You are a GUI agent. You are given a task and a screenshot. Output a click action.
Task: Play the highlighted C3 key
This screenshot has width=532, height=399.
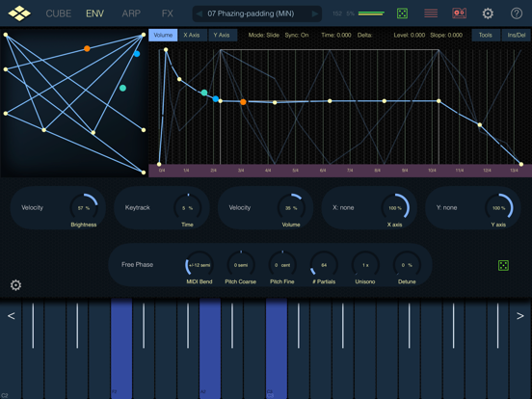coord(277,349)
